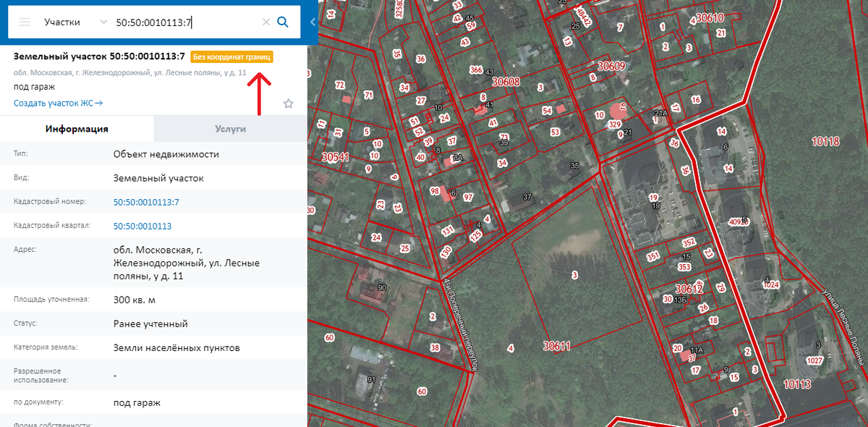868x427 pixels.
Task: Switch to the Информация tab
Action: (77, 129)
